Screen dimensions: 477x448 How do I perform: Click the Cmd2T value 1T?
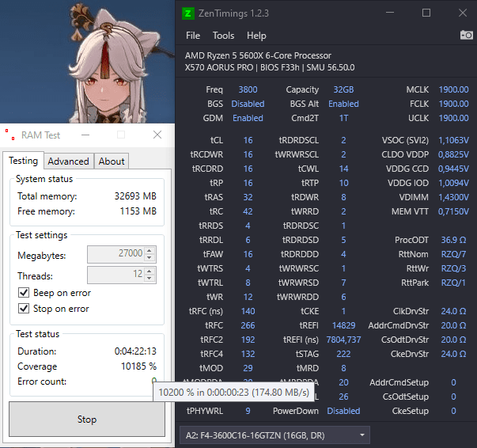coord(343,118)
